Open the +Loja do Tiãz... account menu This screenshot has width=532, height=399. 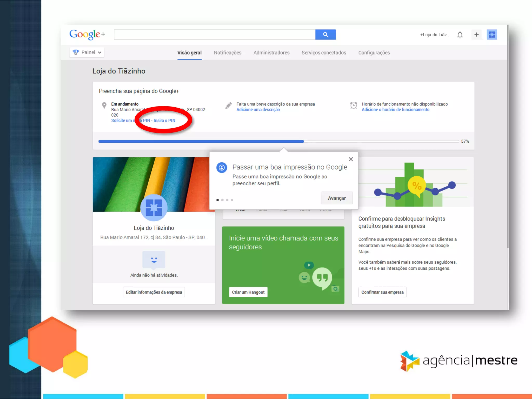(x=435, y=35)
